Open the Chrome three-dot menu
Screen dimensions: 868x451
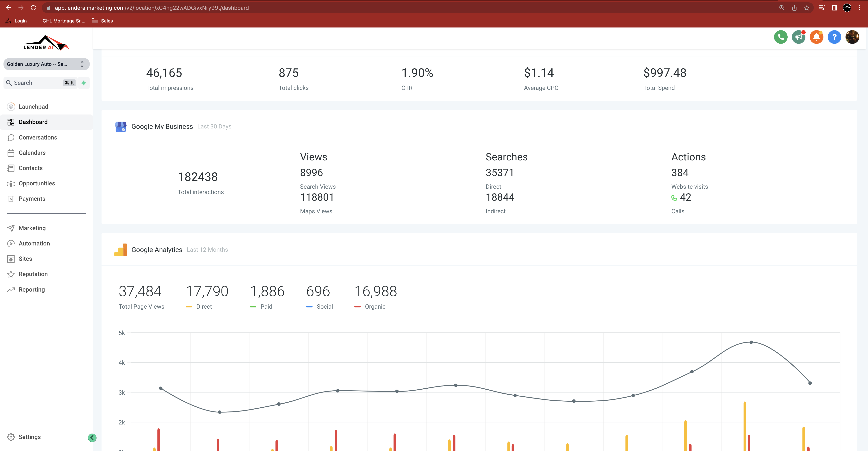860,8
